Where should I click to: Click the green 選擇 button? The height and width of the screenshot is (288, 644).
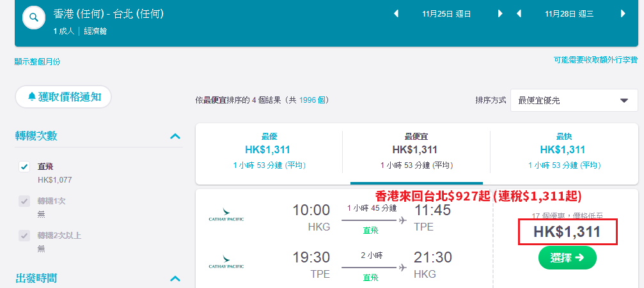click(x=567, y=257)
